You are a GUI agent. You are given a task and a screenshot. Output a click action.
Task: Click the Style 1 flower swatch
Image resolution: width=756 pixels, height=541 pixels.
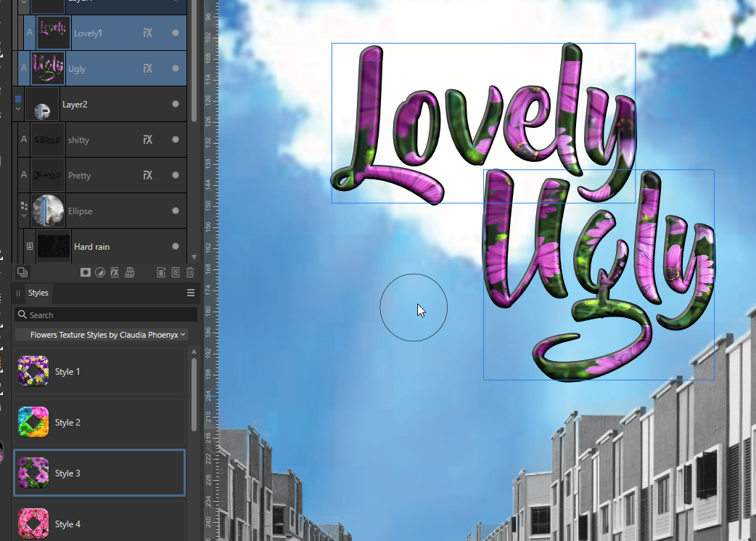(x=33, y=371)
